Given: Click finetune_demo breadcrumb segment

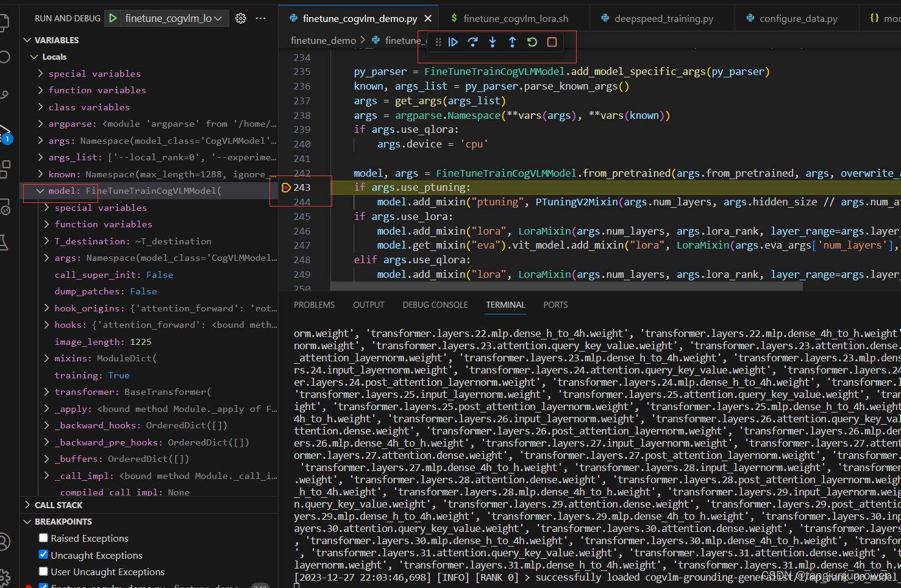Looking at the screenshot, I should [323, 41].
